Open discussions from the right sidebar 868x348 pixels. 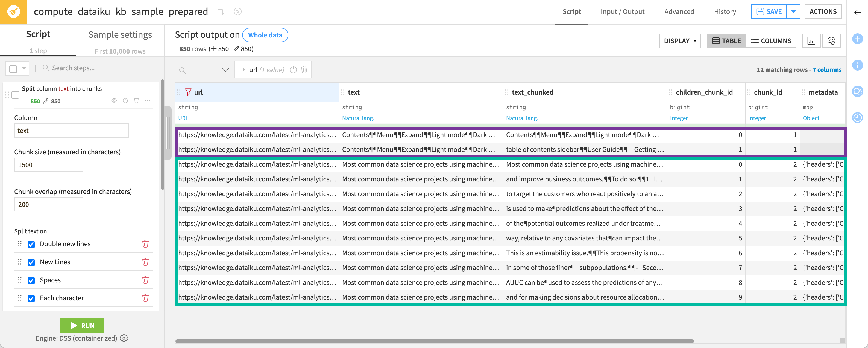tap(858, 91)
